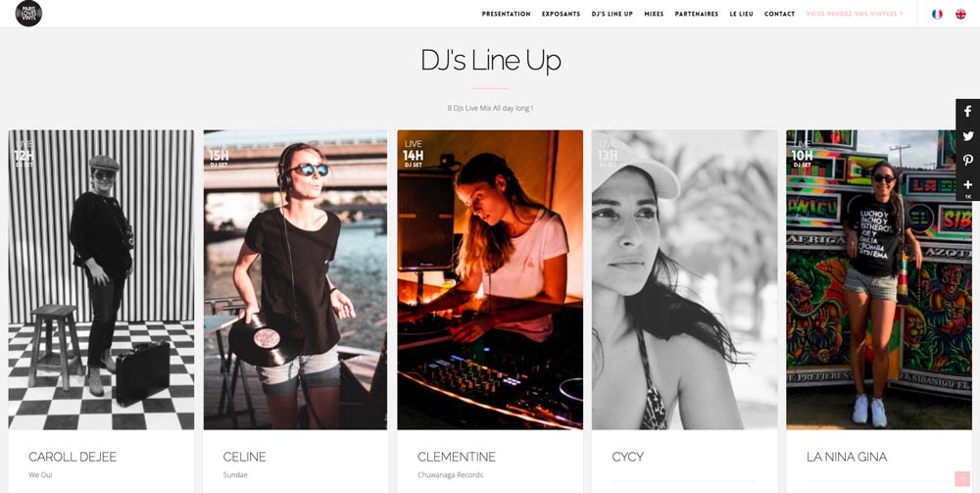This screenshot has height=493, width=980.
Task: Open the Exposants menu item
Action: [x=562, y=14]
